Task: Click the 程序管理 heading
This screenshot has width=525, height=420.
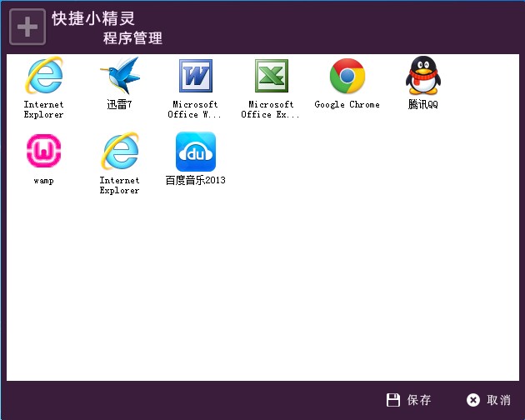Action: click(132, 38)
